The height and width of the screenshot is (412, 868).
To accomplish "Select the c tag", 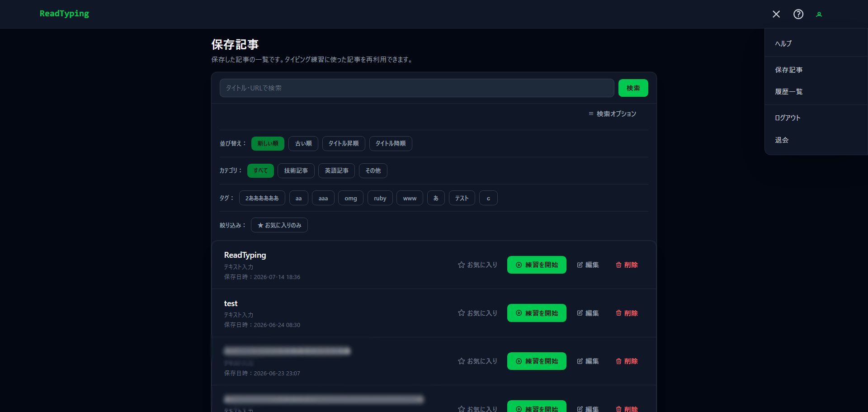I will (488, 198).
